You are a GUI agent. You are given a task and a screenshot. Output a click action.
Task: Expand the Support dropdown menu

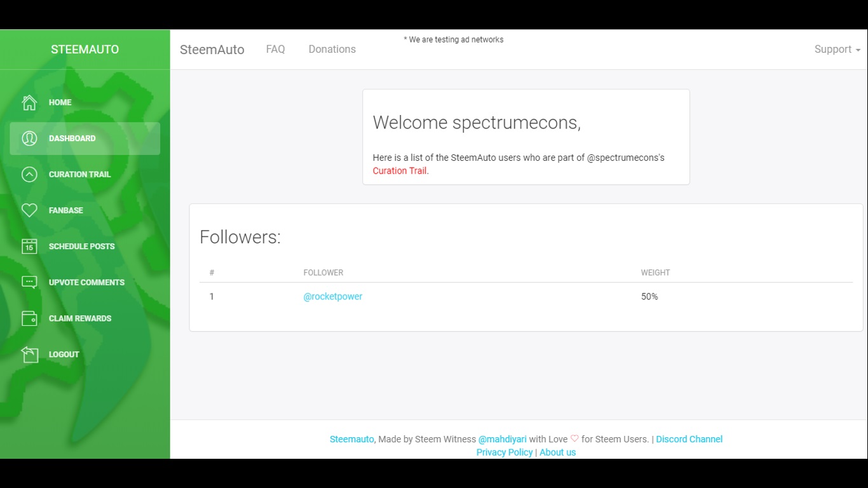837,50
